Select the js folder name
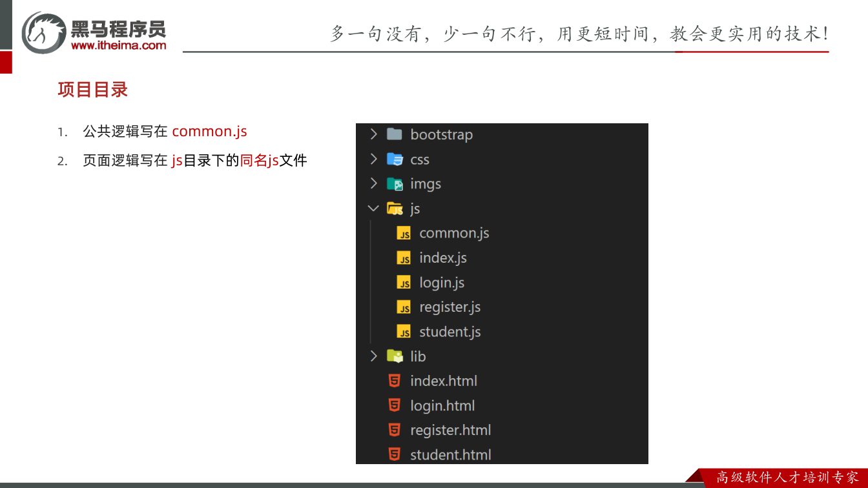 coord(415,208)
